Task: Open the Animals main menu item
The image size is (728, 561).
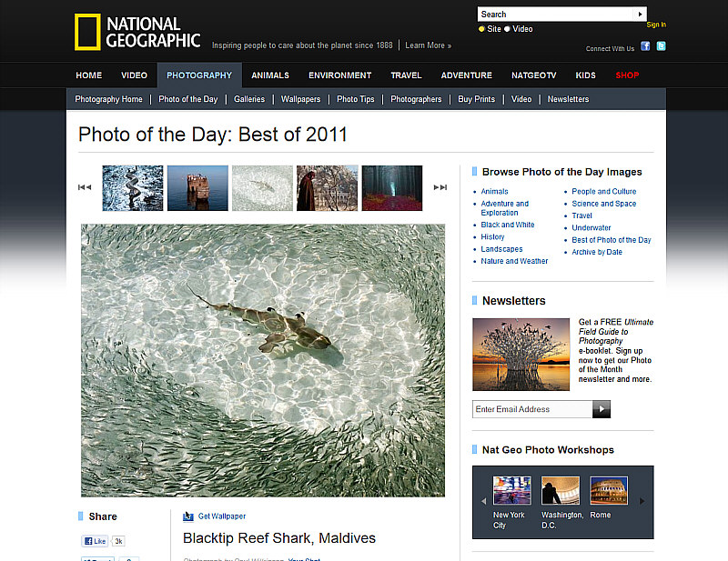Action: point(270,75)
